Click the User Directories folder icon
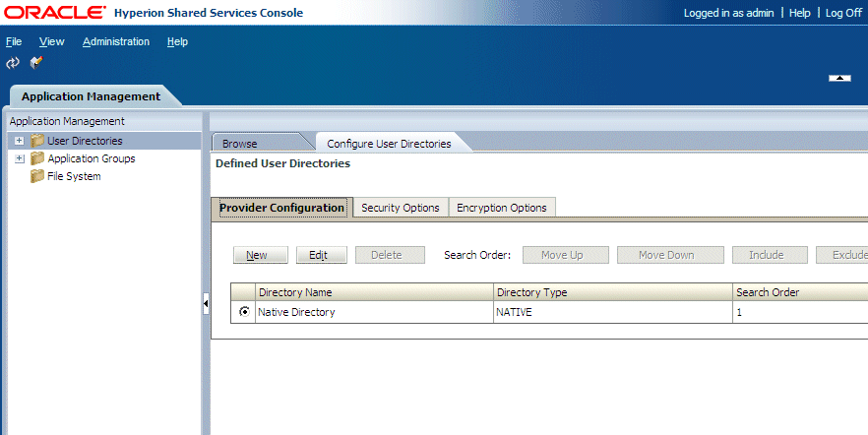Image resolution: width=868 pixels, height=435 pixels. coord(37,141)
